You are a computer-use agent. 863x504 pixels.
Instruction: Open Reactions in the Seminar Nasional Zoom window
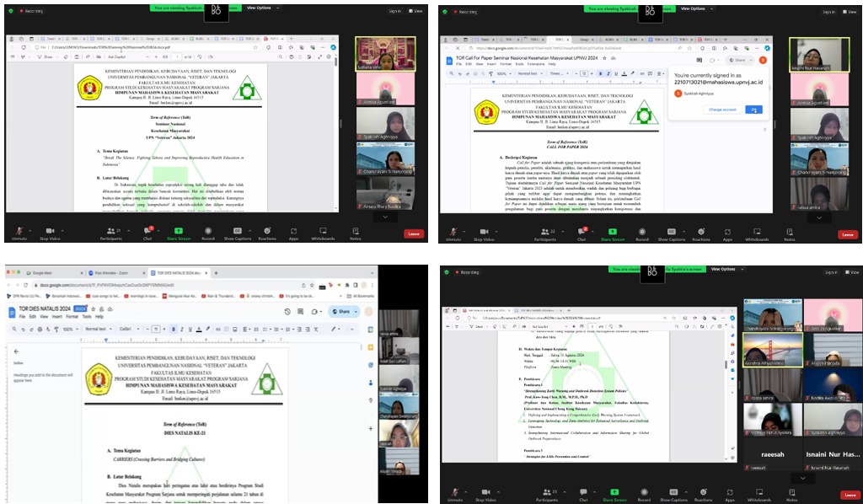(x=267, y=231)
